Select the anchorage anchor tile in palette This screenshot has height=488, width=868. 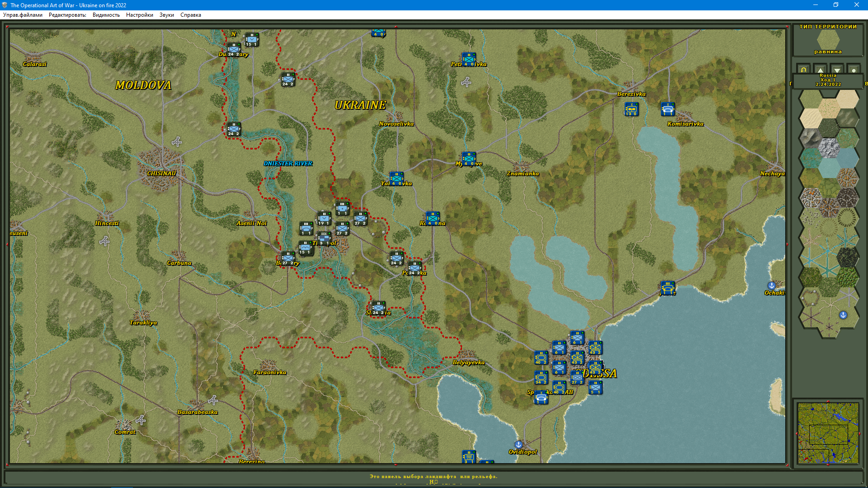[x=843, y=315]
